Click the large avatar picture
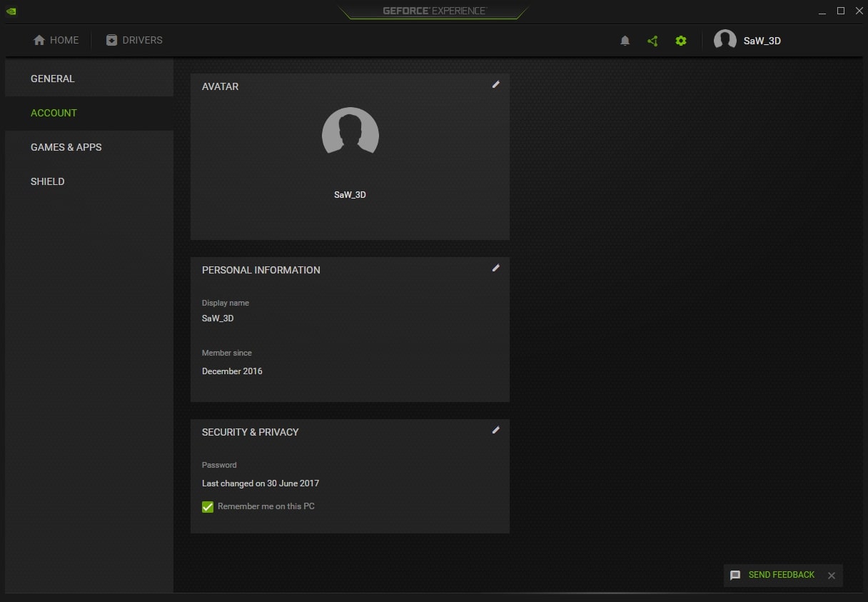868x602 pixels. [x=350, y=131]
